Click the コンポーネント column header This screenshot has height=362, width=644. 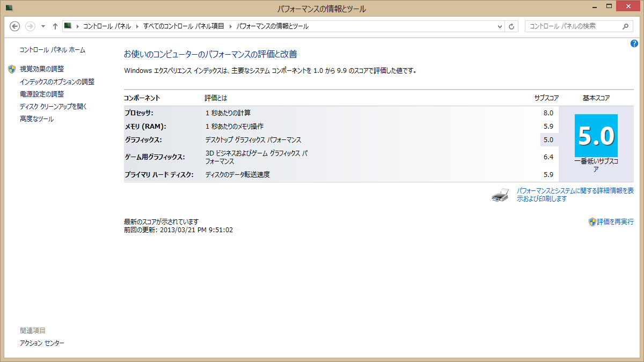pyautogui.click(x=142, y=98)
